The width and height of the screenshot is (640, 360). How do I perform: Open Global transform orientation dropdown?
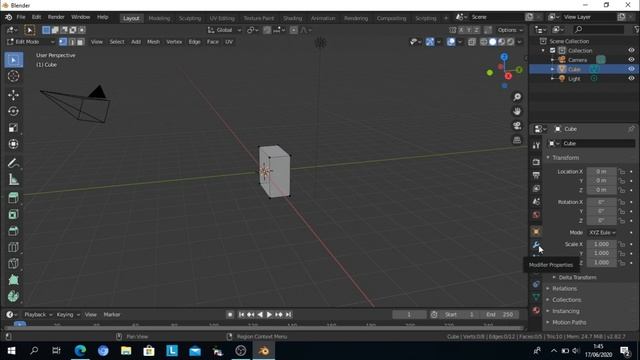point(224,30)
